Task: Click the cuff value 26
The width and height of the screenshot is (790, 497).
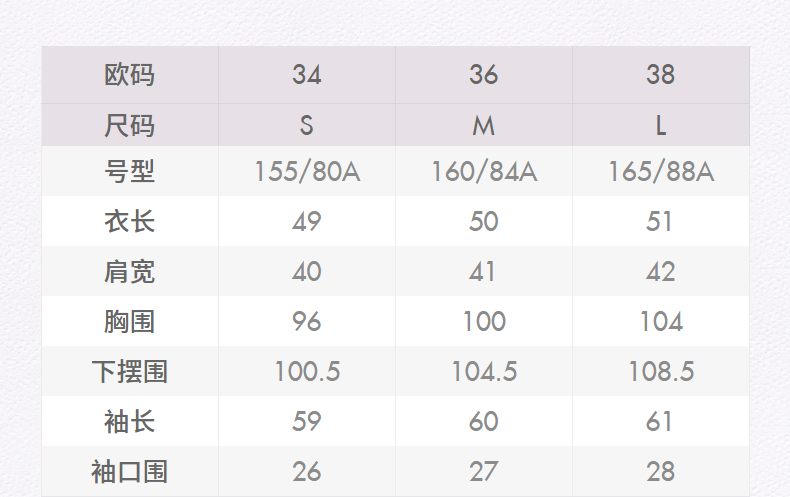Action: pos(307,471)
